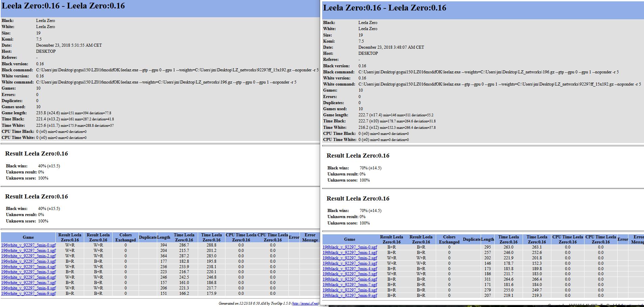The width and height of the screenshot is (644, 307).
Task: Click the length cell '311' in right table
Action: click(x=487, y=279)
